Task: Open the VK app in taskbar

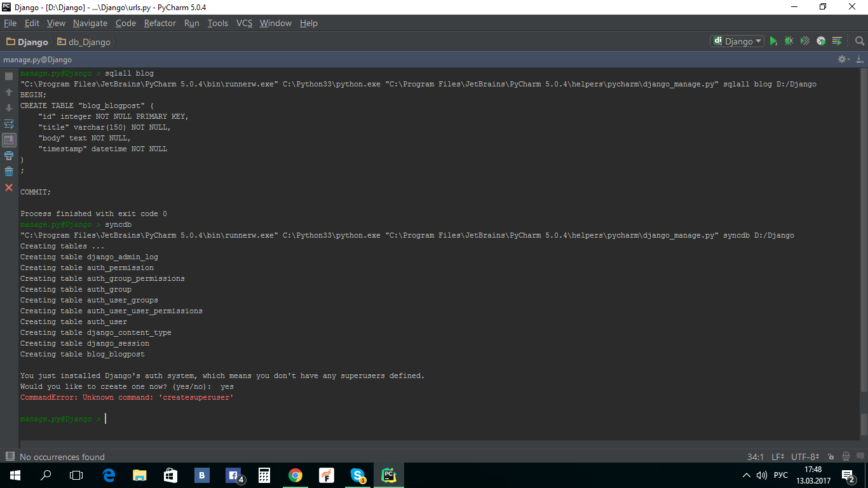Action: point(202,475)
